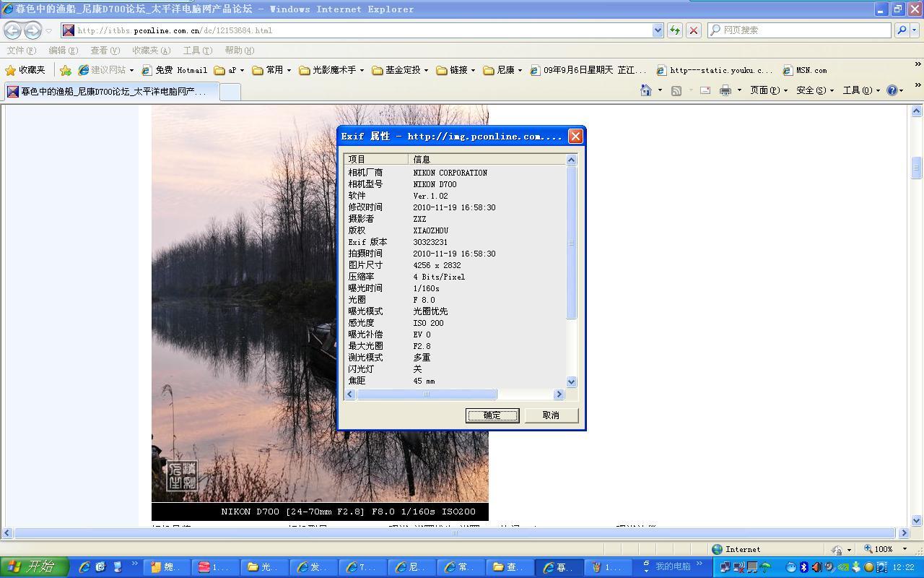Open the 安全(S) command bar dropdown
Viewport: 924px width, 578px height.
pos(815,90)
